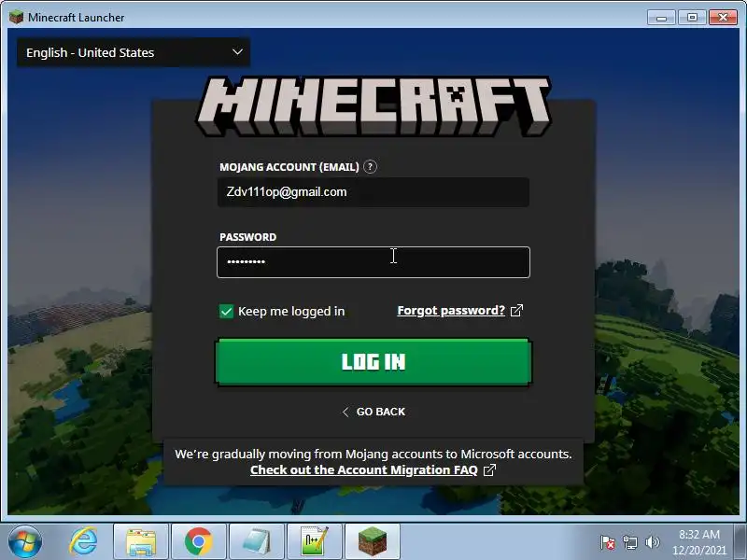
Task: Open the Check out the Account Migration FAQ link
Action: point(364,470)
